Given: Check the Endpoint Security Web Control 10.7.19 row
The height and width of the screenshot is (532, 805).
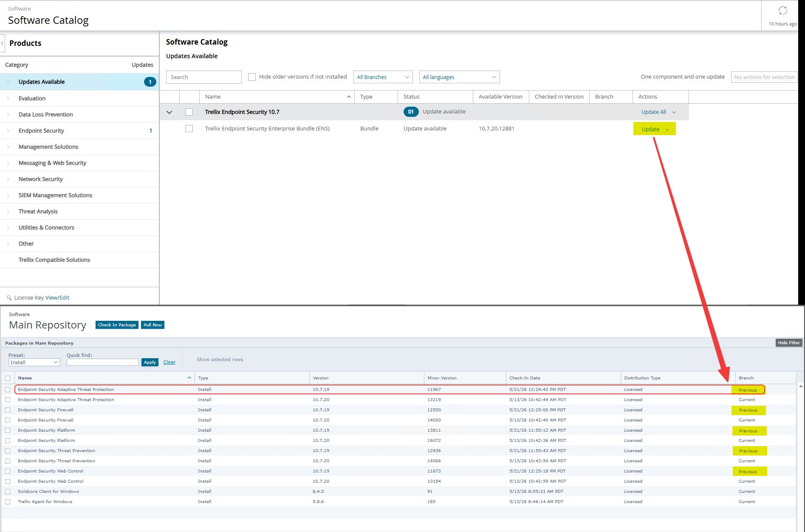Looking at the screenshot, I should click(x=8, y=471).
